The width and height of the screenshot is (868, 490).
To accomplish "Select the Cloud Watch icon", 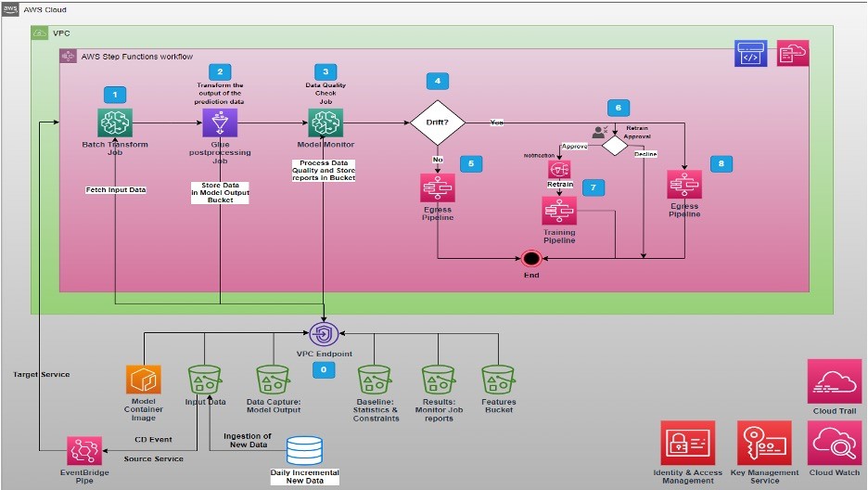I will [x=835, y=442].
